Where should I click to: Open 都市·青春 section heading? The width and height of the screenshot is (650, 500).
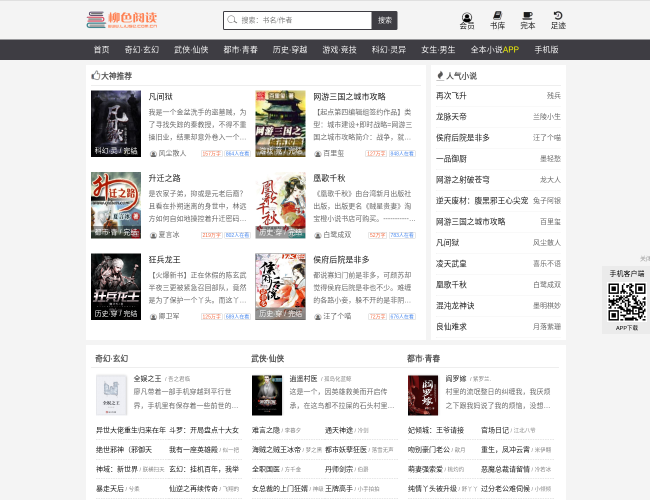[x=423, y=359]
